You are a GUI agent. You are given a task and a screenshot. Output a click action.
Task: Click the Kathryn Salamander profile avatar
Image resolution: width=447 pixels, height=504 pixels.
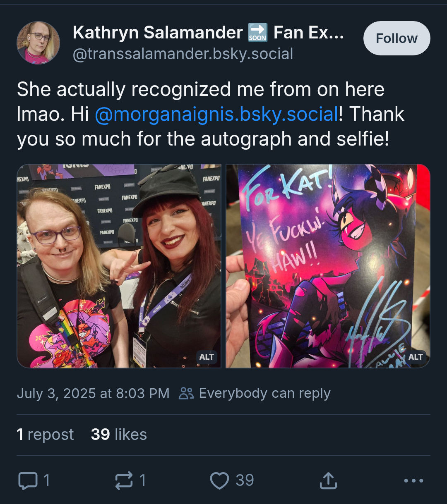(x=38, y=43)
